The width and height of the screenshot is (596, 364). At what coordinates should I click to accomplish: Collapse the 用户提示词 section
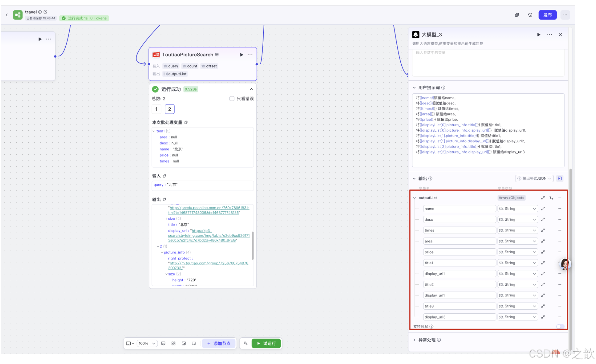coord(414,88)
